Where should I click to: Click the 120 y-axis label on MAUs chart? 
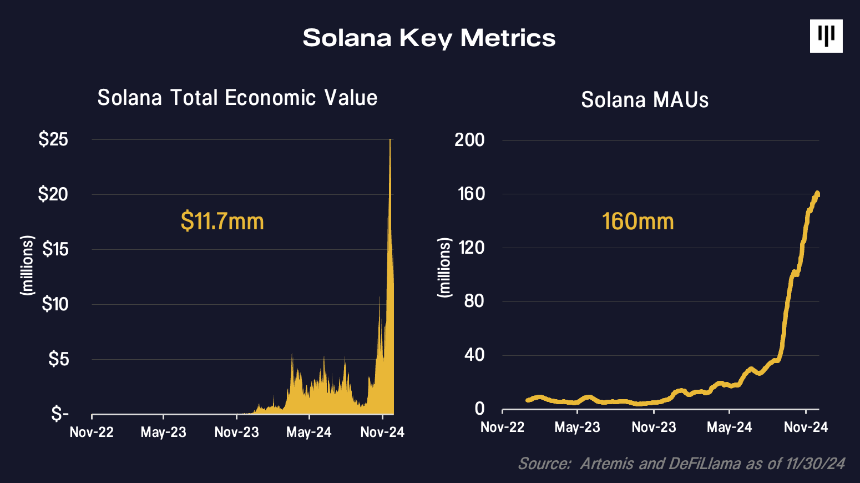coord(471,248)
